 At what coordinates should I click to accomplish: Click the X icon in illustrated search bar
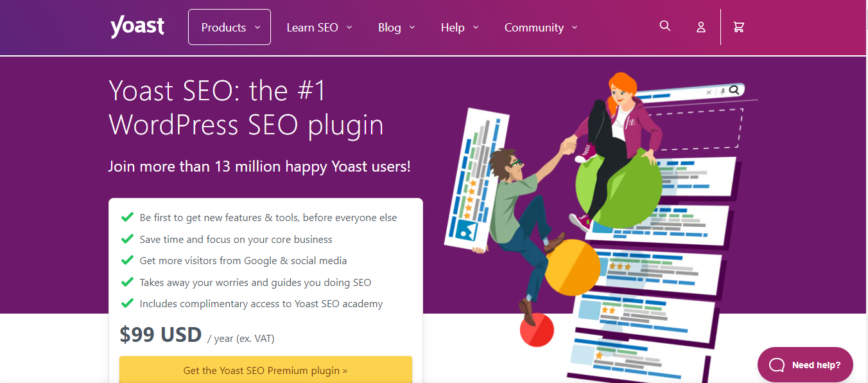click(x=709, y=92)
